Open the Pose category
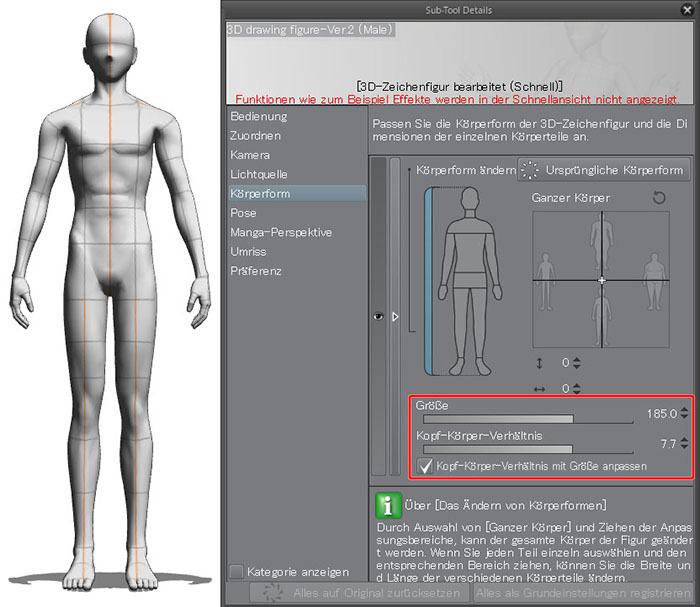Viewport: 700px width, 607px height. coord(243,213)
